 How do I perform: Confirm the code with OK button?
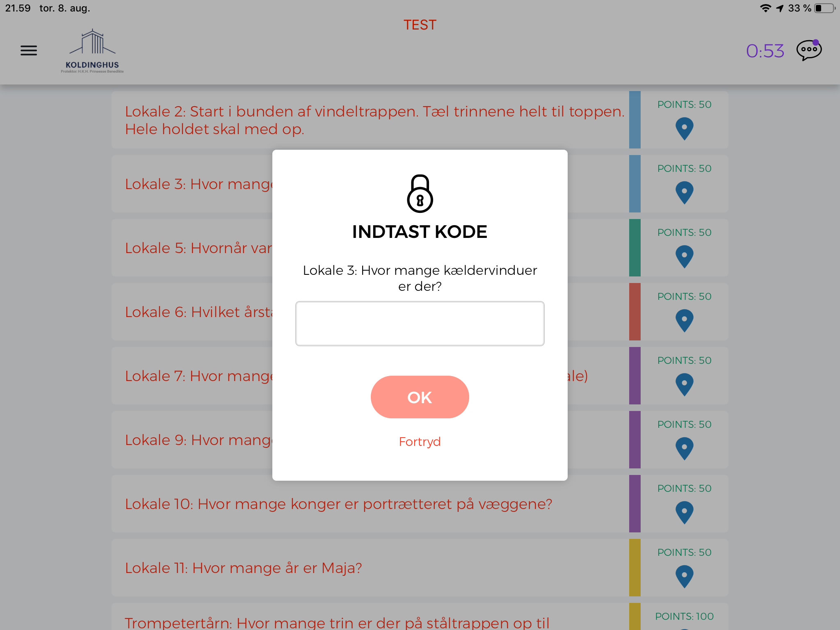click(420, 397)
